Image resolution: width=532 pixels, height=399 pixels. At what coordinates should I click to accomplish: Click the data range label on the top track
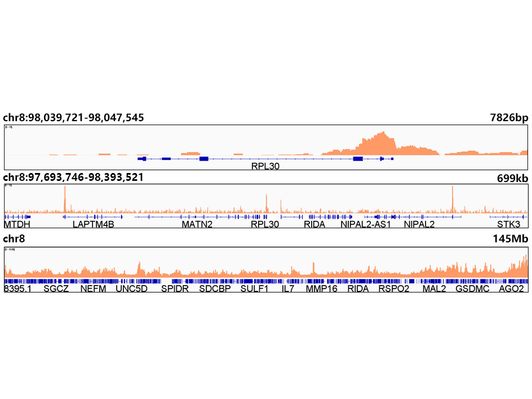pyautogui.click(x=8, y=128)
